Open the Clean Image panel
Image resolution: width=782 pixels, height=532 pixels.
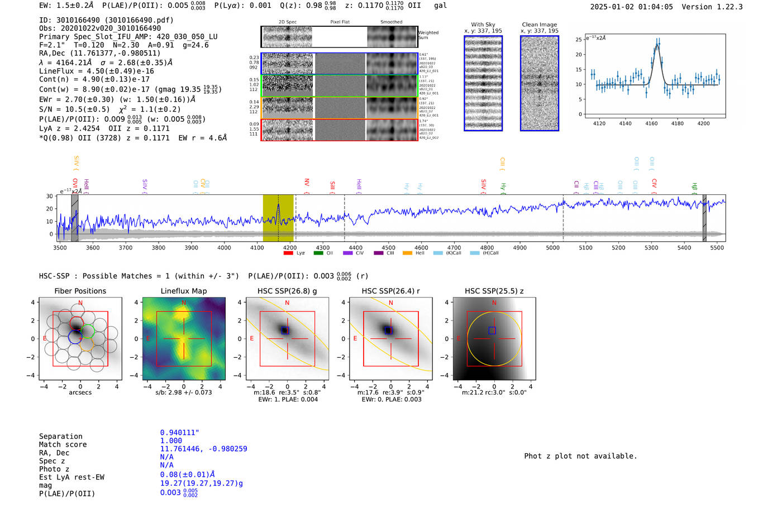540,83
